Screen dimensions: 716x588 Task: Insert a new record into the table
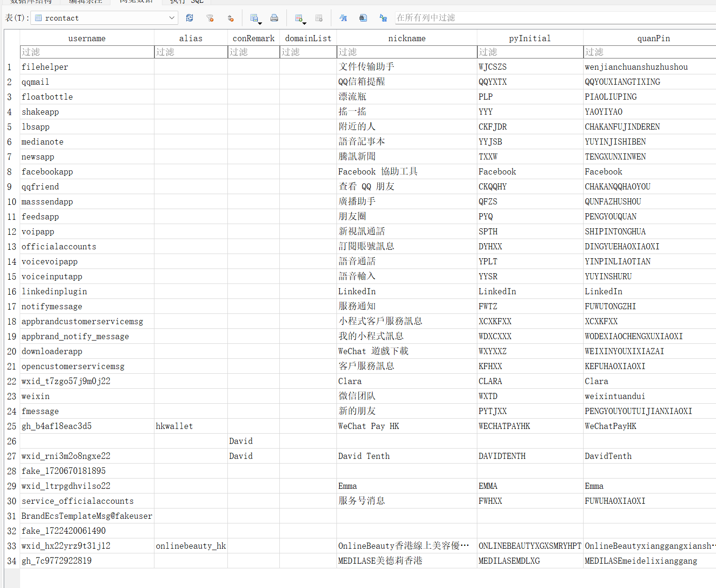point(298,18)
